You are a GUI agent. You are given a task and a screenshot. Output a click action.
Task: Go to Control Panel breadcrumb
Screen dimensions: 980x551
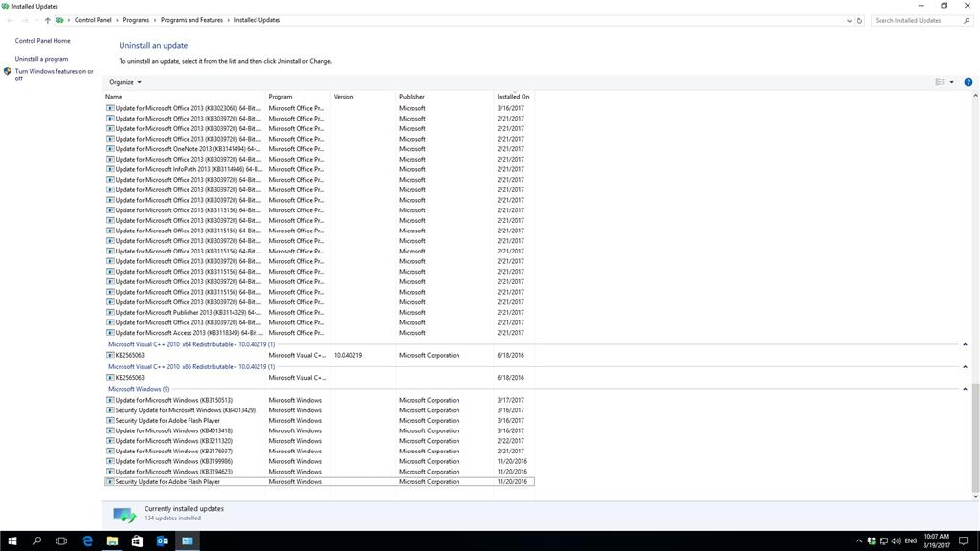93,21
